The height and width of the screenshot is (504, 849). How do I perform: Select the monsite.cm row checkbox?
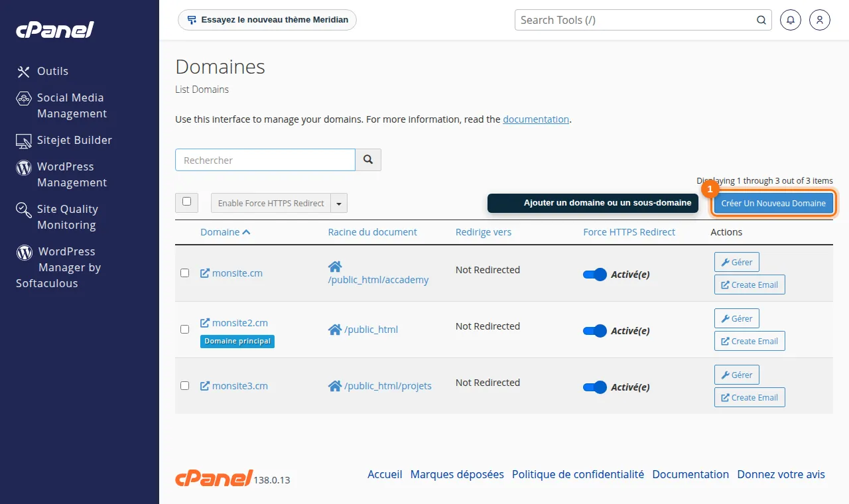[185, 273]
